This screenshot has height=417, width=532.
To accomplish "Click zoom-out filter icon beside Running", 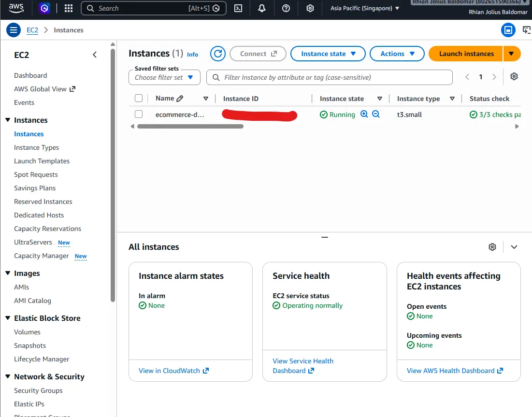I will point(375,114).
